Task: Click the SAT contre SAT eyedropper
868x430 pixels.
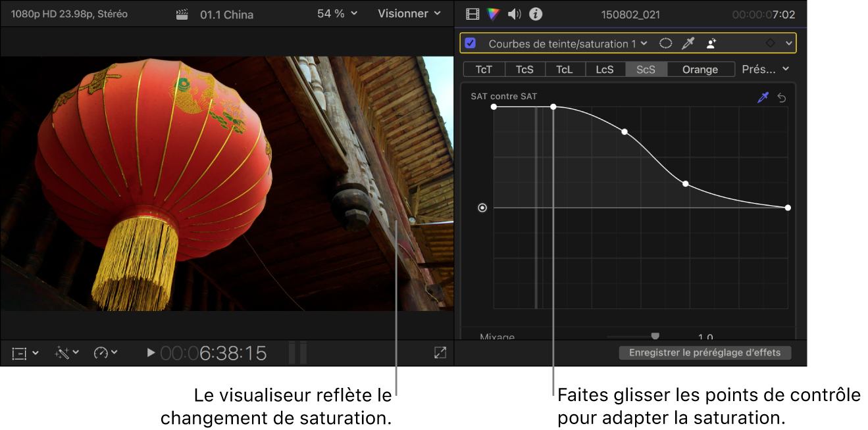Action: click(763, 97)
